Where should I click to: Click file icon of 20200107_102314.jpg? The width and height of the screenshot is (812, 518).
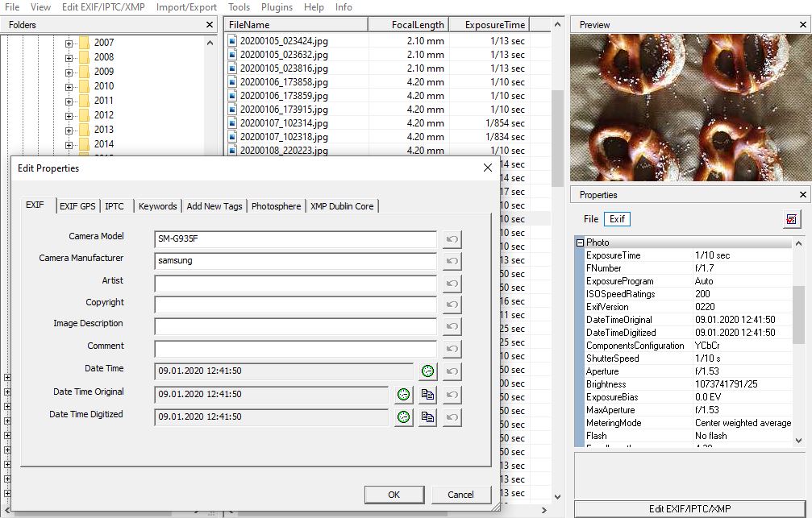click(232, 123)
